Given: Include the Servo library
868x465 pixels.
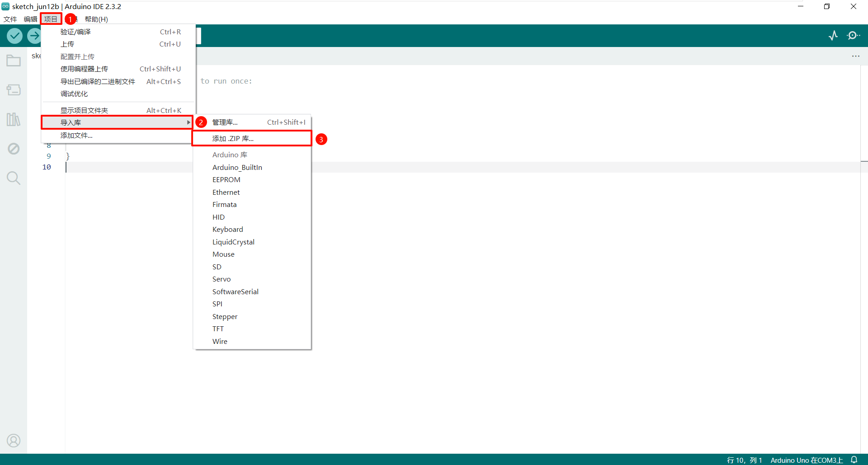Looking at the screenshot, I should tap(252, 279).
